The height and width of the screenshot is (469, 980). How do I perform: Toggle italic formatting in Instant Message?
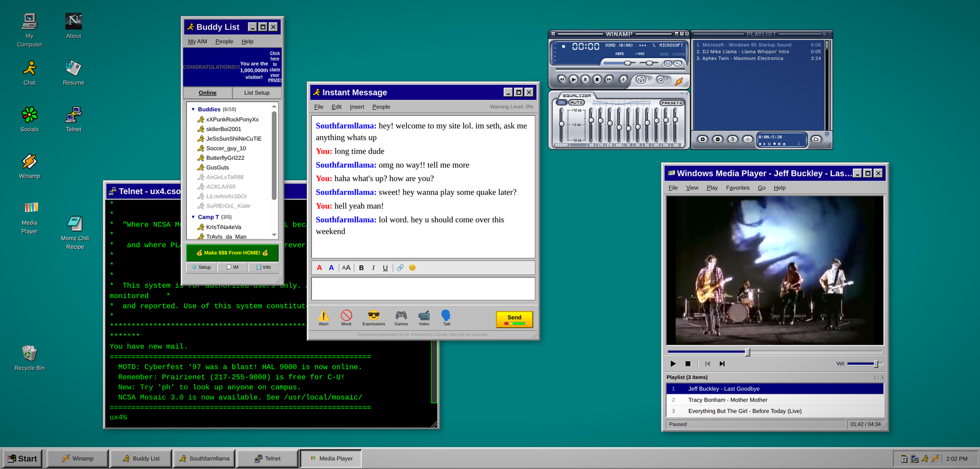coord(373,268)
